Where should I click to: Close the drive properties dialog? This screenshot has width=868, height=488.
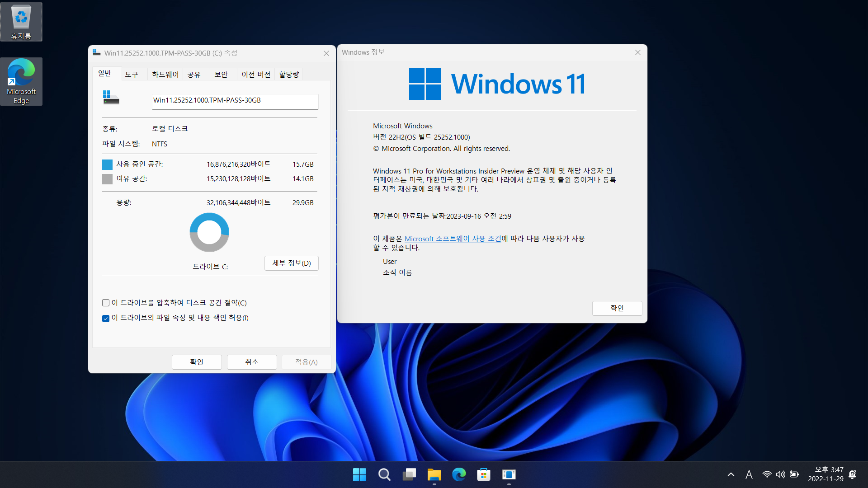click(x=326, y=53)
